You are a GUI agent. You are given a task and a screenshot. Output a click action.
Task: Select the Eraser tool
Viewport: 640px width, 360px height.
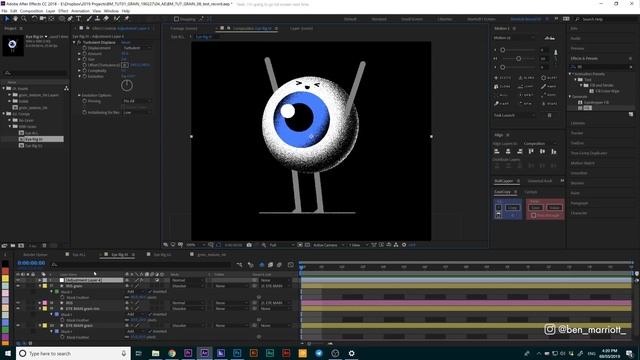point(106,19)
